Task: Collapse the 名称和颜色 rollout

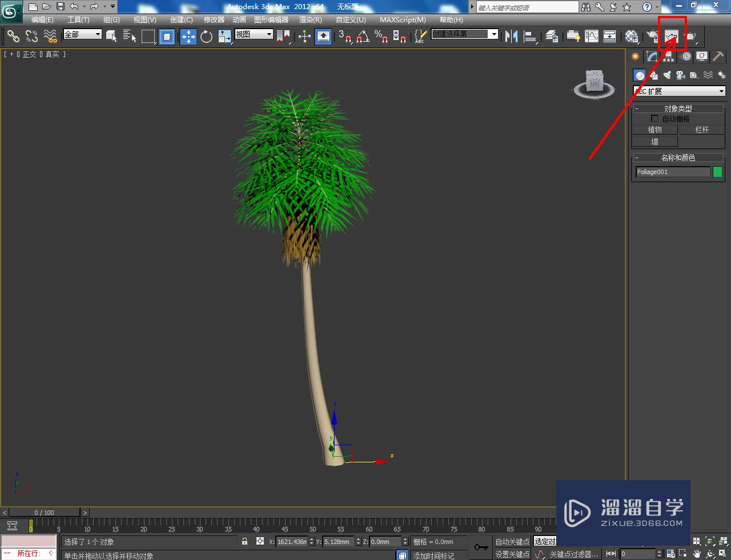Action: (x=678, y=158)
